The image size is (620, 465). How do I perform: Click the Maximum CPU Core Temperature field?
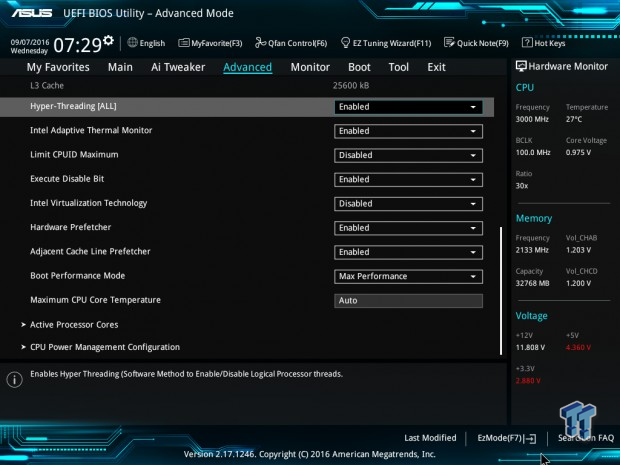(408, 301)
